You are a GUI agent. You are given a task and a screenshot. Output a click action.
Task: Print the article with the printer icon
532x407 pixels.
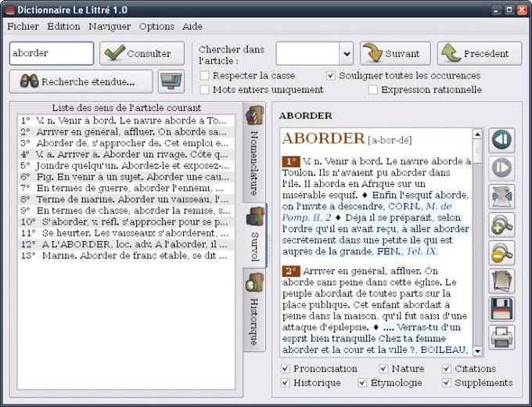pyautogui.click(x=501, y=337)
